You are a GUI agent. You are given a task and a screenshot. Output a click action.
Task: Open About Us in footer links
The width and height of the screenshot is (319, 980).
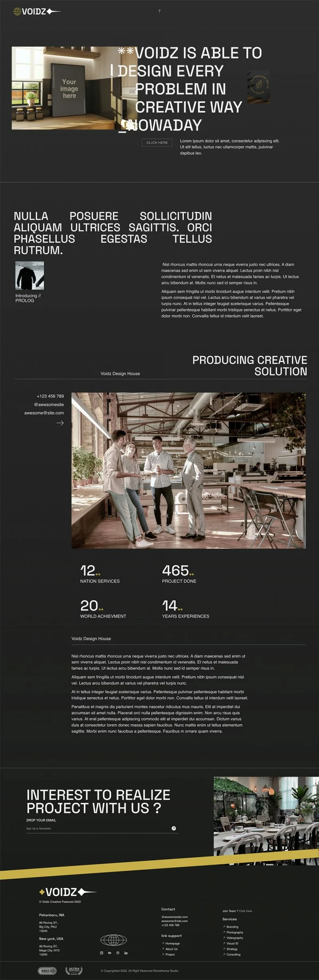coord(171,949)
